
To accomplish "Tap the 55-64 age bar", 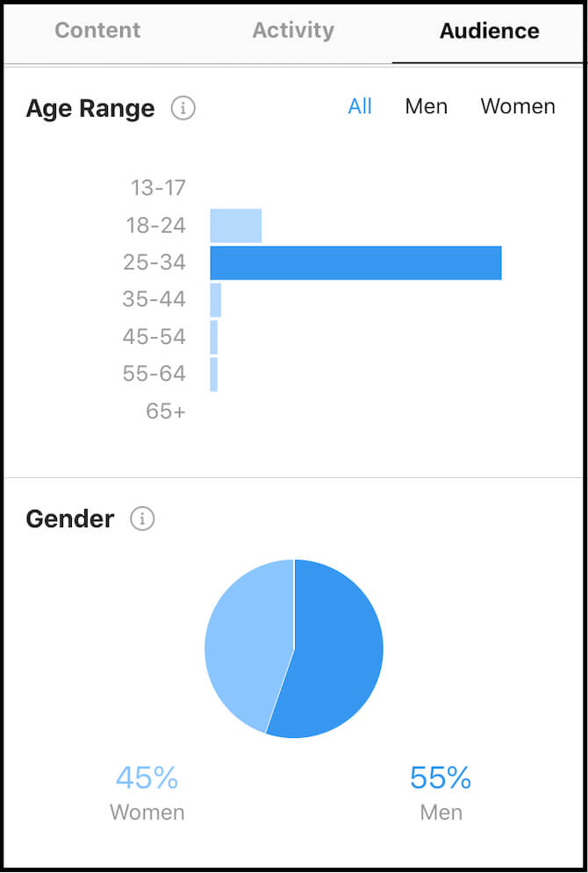I will pyautogui.click(x=214, y=374).
